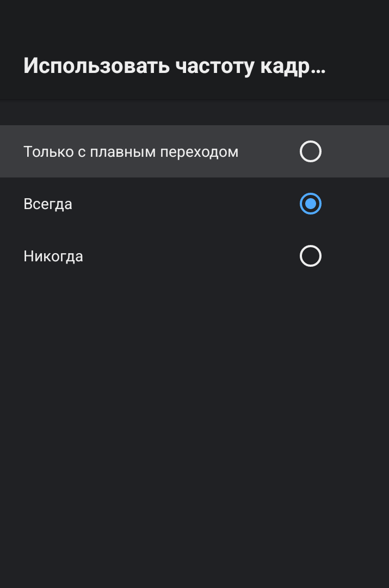Click the 'Никогда' option label

click(x=53, y=256)
